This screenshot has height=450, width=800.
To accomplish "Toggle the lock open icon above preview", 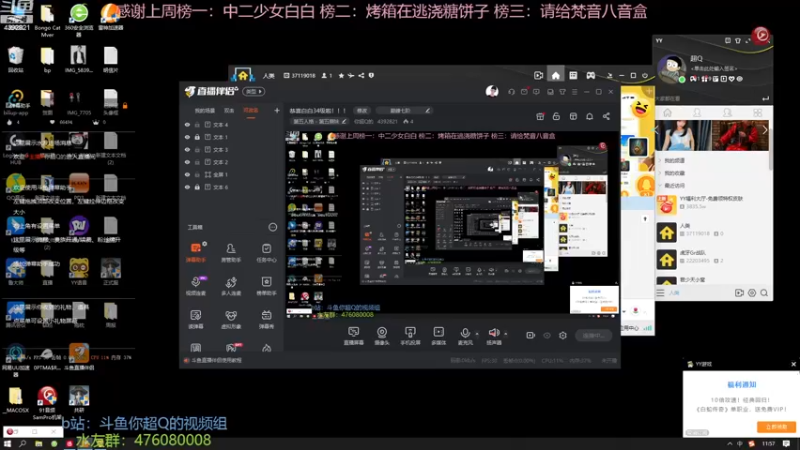I will [556, 117].
